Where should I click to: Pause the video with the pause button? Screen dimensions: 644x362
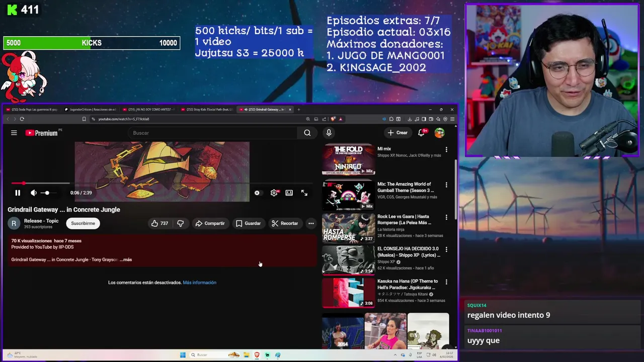click(18, 193)
